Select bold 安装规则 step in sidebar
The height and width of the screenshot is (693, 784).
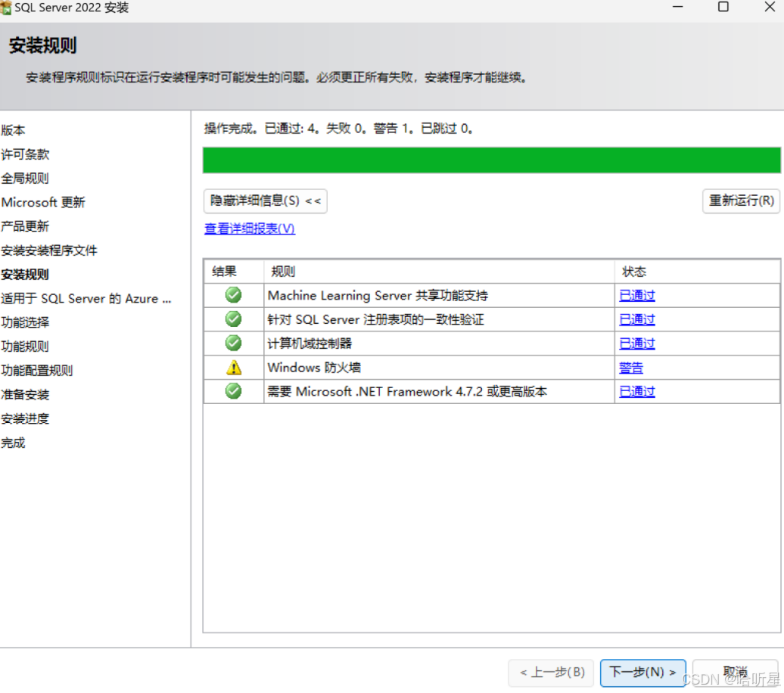click(25, 275)
